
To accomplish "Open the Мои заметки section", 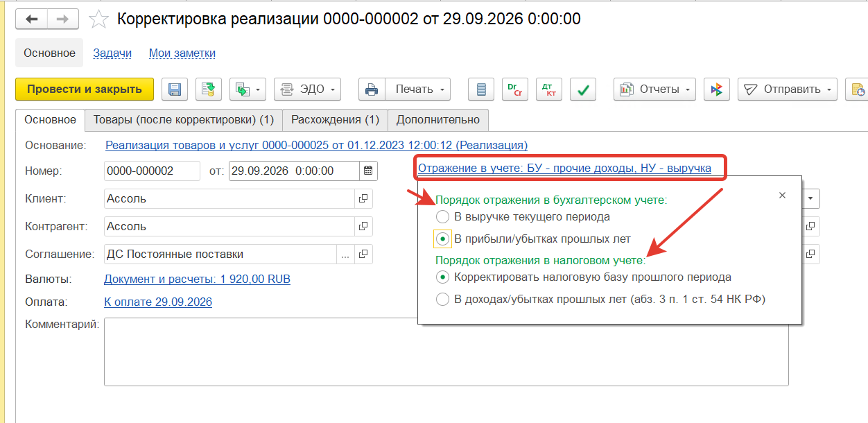I will tap(182, 53).
